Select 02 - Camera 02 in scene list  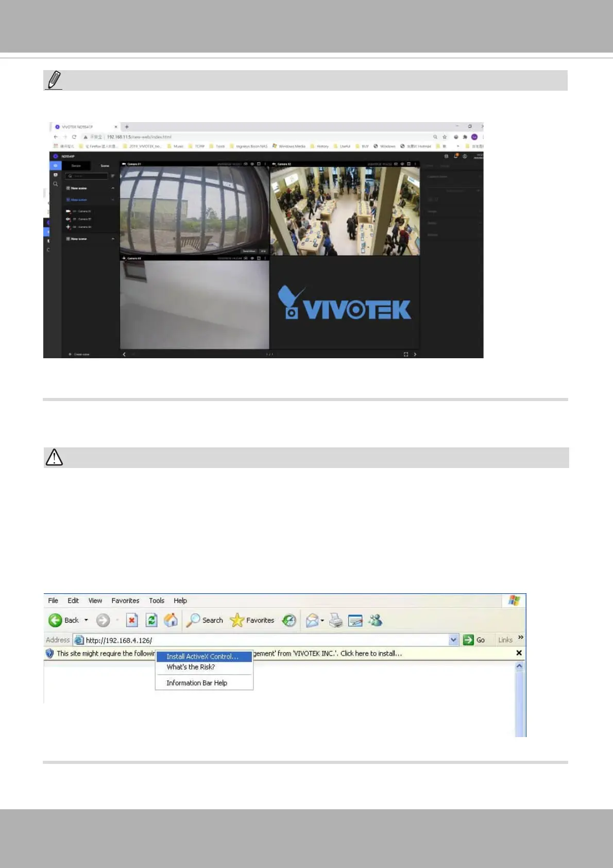click(79, 219)
